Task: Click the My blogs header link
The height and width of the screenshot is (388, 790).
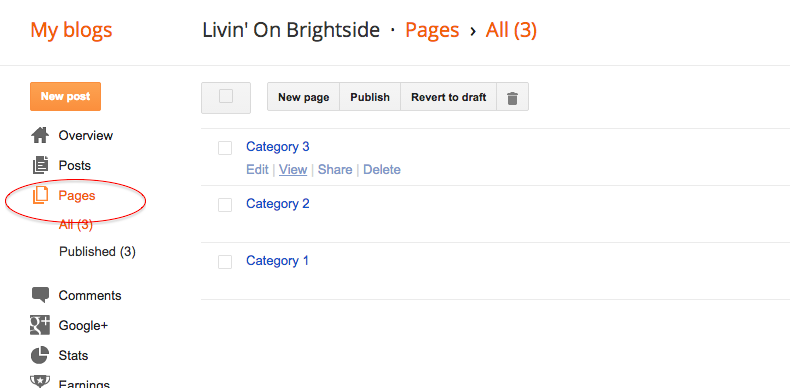Action: click(x=71, y=30)
